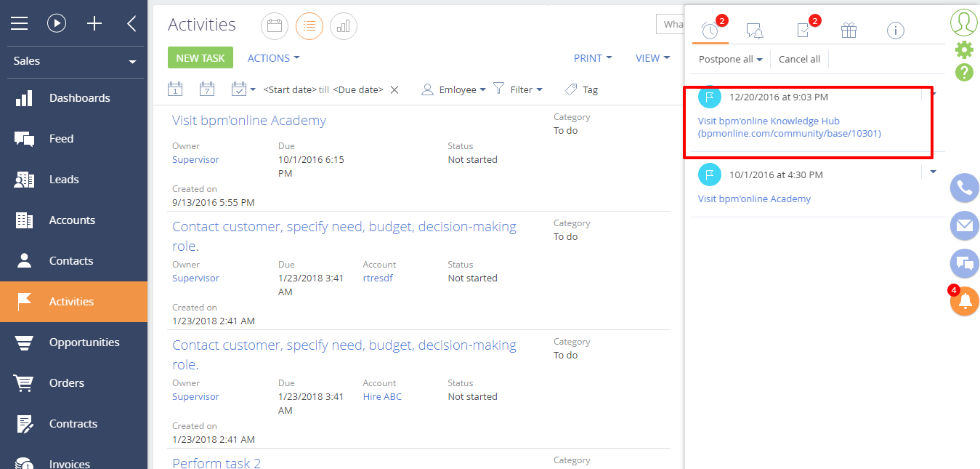Viewport: 980px width, 469px height.
Task: Click the process run button in the header
Action: (x=57, y=23)
